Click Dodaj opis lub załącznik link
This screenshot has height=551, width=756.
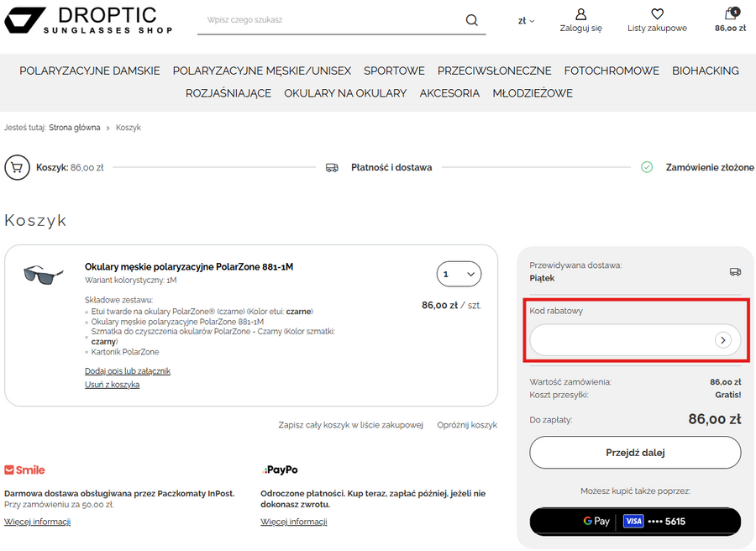128,371
